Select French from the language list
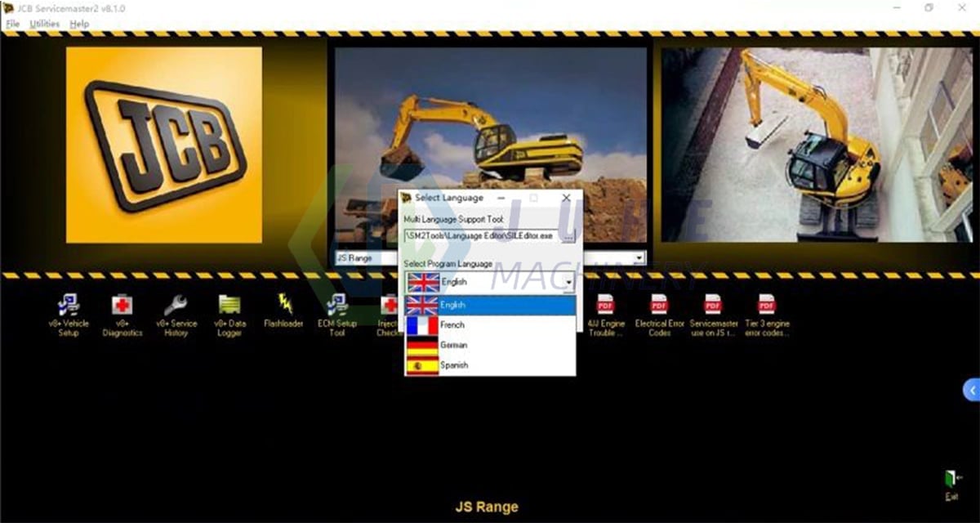Image resolution: width=980 pixels, height=523 pixels. 452,325
